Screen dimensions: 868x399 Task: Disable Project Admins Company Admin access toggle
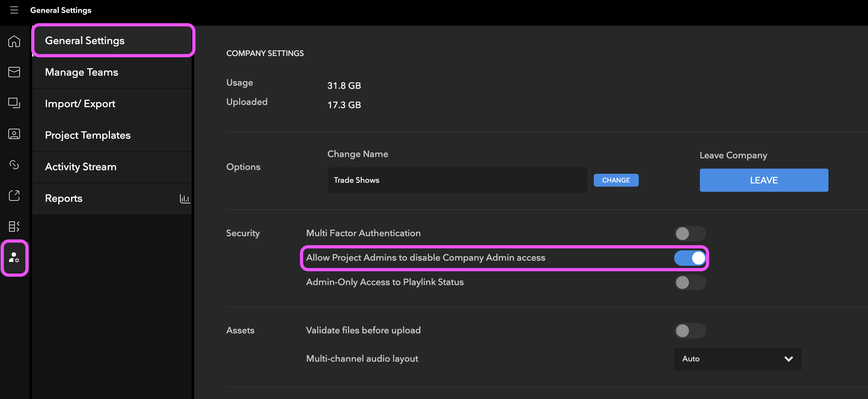[689, 258]
